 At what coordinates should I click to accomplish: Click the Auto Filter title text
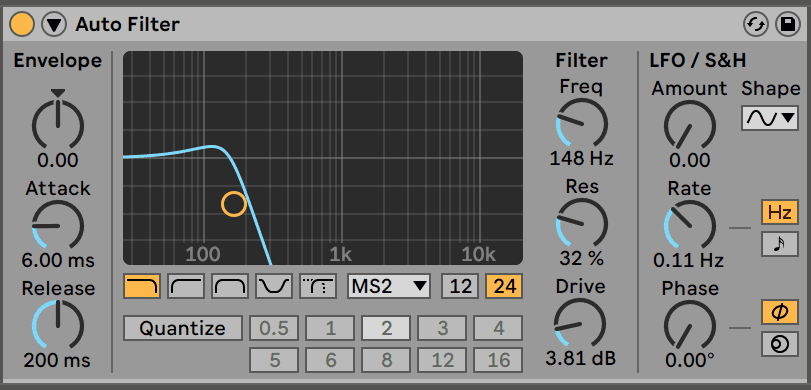pos(128,24)
